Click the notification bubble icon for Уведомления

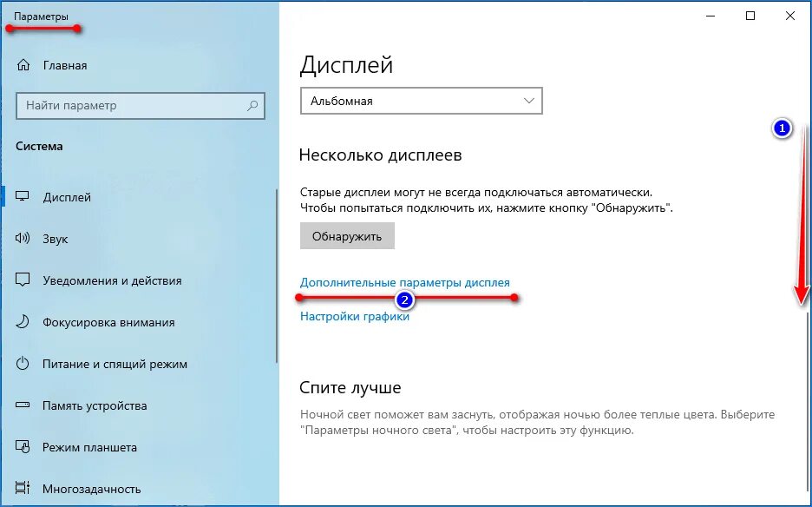(x=23, y=280)
